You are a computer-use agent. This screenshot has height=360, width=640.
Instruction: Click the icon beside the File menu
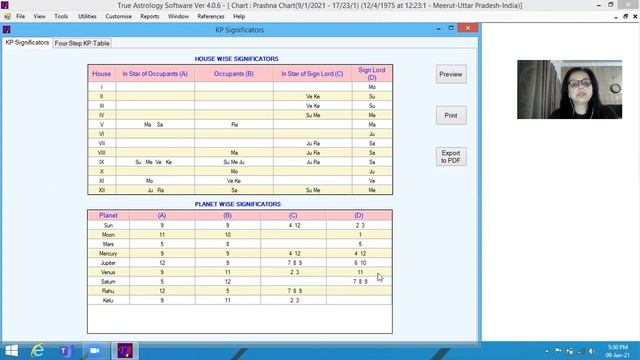(x=7, y=16)
